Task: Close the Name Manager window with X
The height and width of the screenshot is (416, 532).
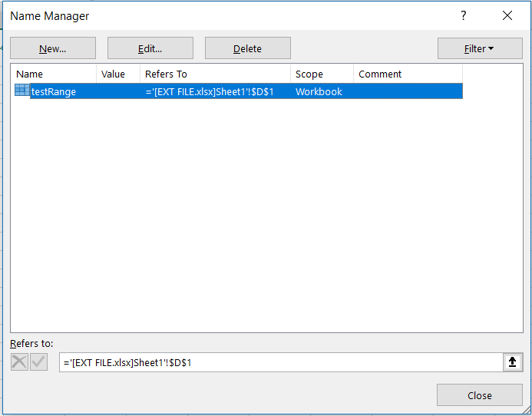Action: [x=507, y=15]
